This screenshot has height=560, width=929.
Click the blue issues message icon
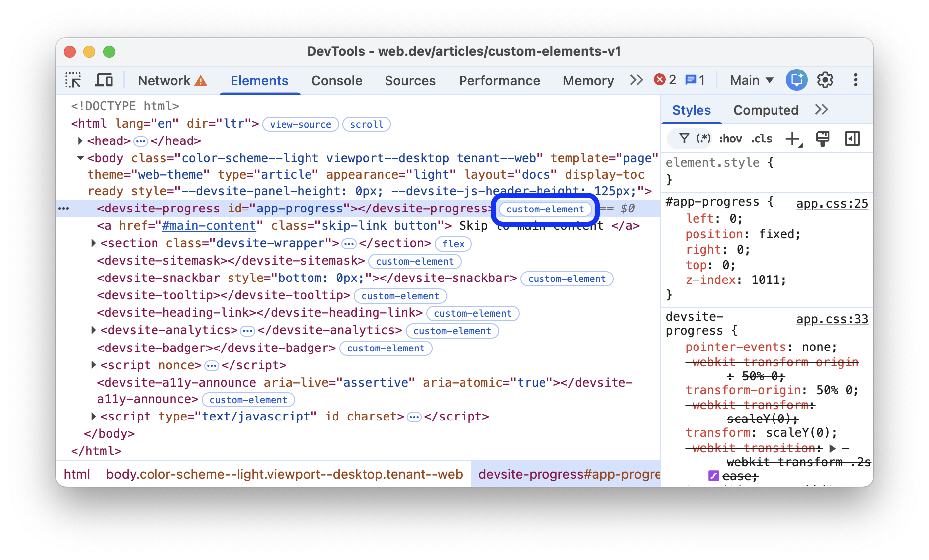(x=690, y=80)
